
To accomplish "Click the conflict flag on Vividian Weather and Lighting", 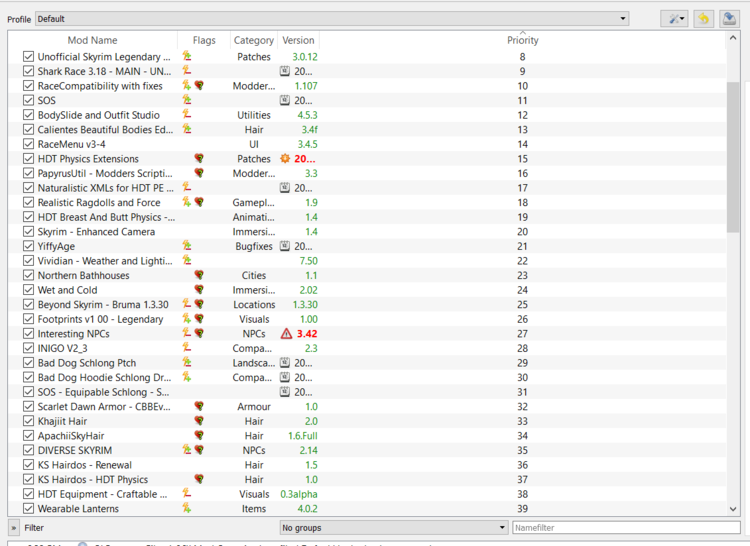I will (187, 261).
